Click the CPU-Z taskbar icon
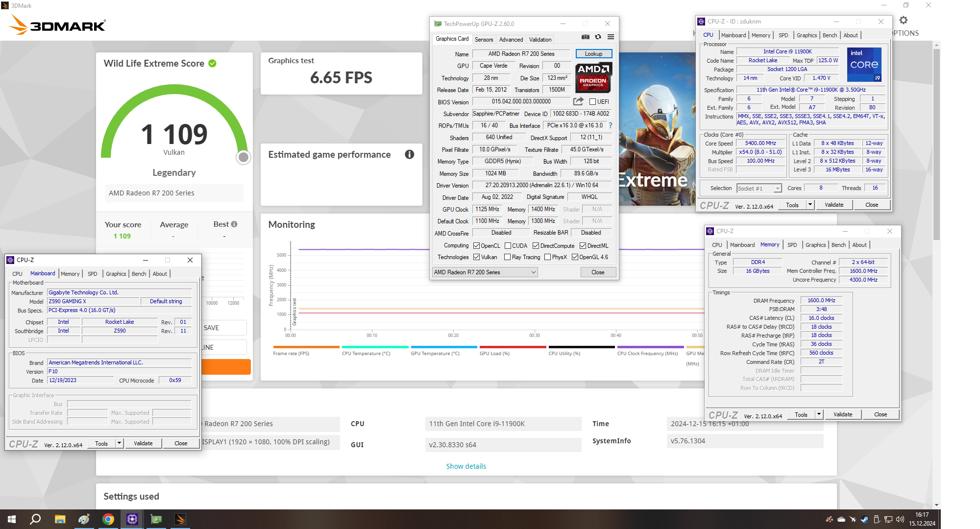The image size is (980, 529). (132, 519)
